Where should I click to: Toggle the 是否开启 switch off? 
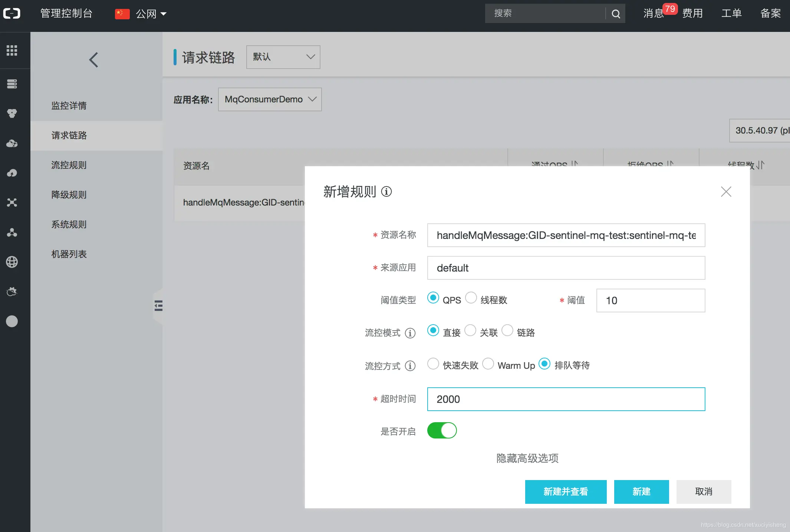click(x=442, y=430)
